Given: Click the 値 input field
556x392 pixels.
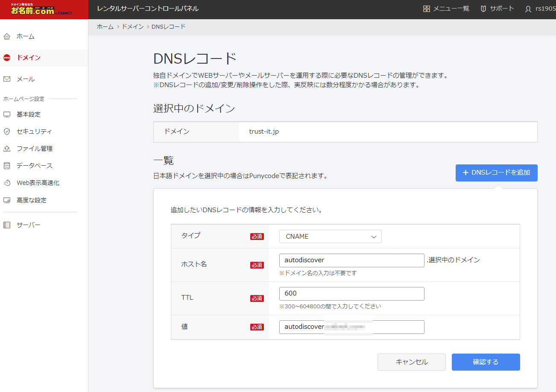Looking at the screenshot, I should pyautogui.click(x=352, y=327).
